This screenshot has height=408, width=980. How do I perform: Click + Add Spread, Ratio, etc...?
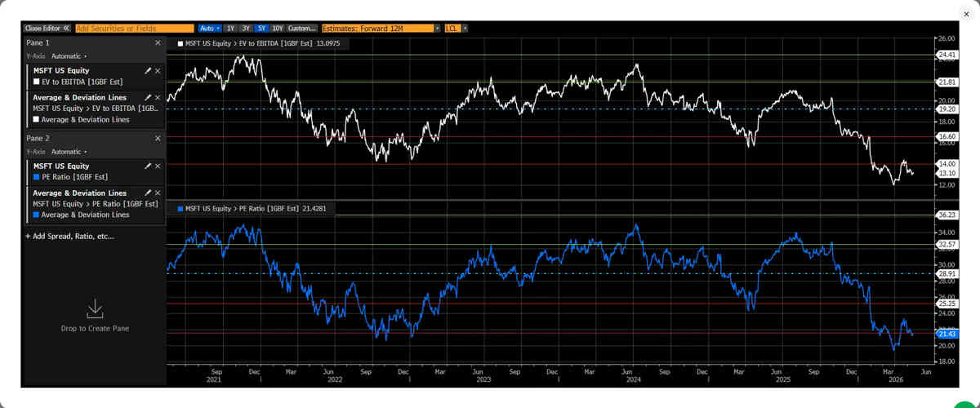click(x=70, y=236)
